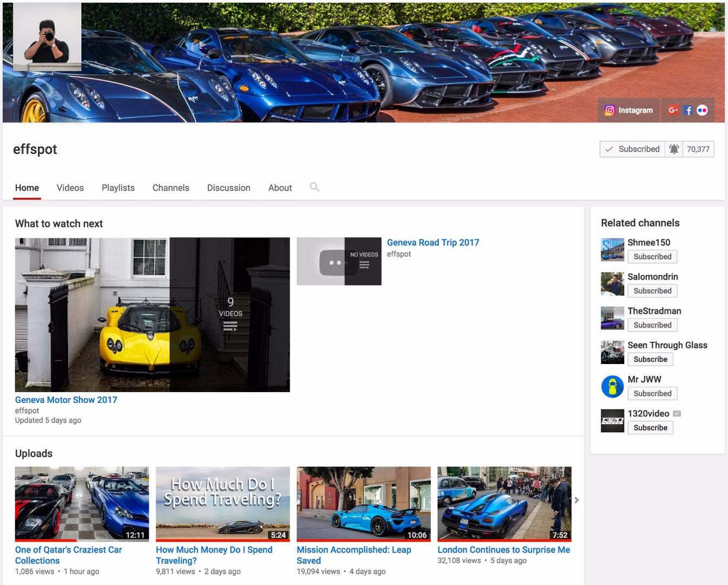
Task: Click the notification bell icon
Action: coord(674,149)
